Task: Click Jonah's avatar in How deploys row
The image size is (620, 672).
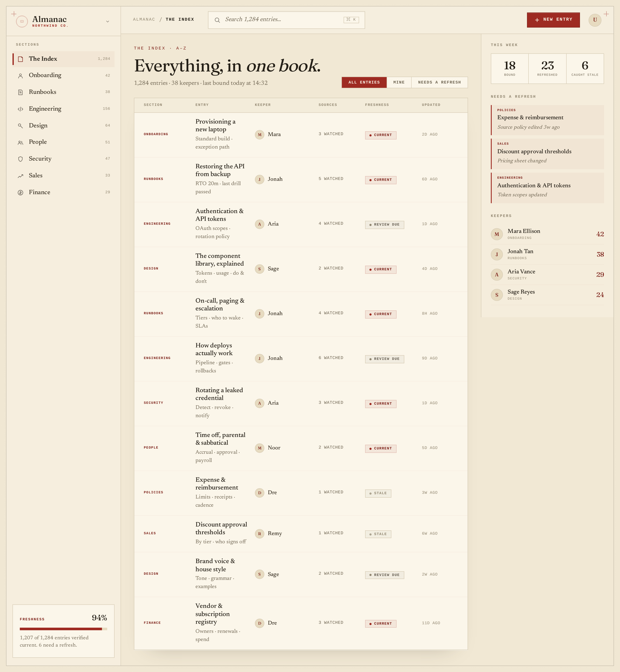Action: (259, 358)
